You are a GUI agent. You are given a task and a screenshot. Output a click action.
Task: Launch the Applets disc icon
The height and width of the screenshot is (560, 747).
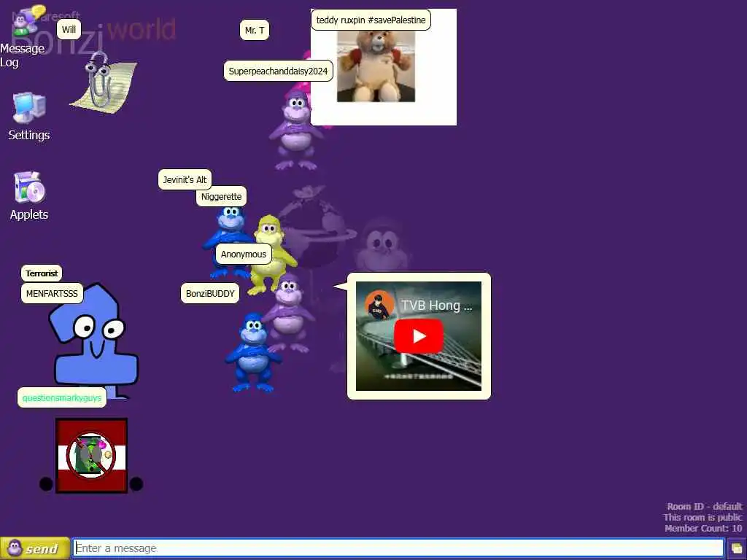pos(29,187)
